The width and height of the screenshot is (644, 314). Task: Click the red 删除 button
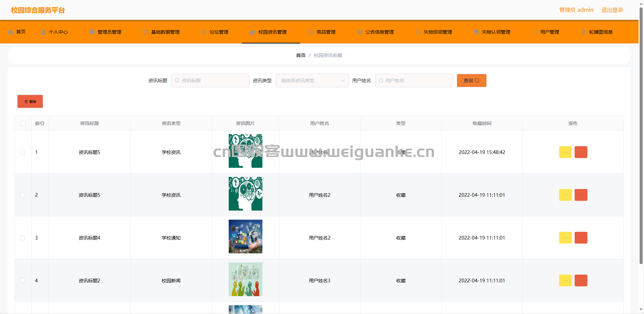30,101
